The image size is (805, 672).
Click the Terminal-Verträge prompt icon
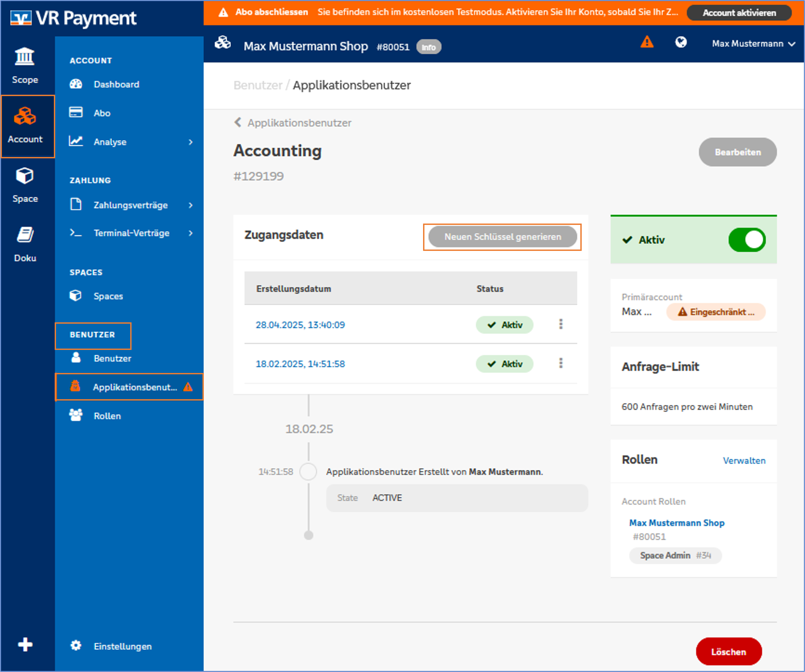coord(76,233)
